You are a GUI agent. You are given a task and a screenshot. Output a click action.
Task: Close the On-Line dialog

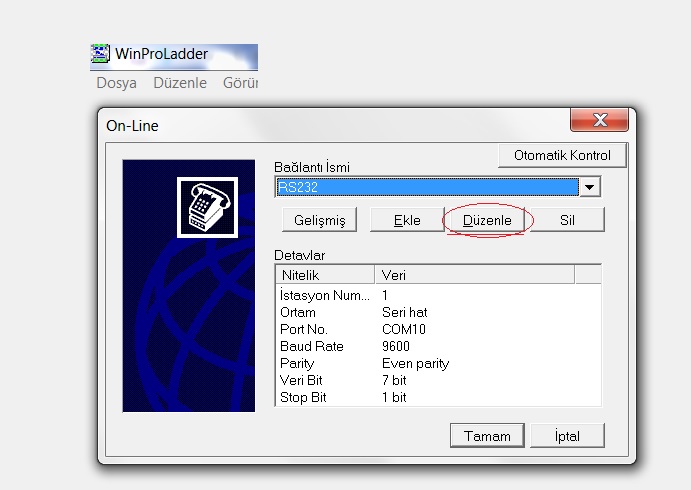tap(599, 120)
